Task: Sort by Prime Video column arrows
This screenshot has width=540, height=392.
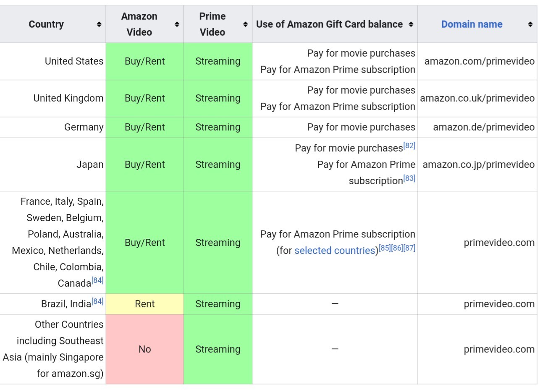Action: pyautogui.click(x=245, y=24)
